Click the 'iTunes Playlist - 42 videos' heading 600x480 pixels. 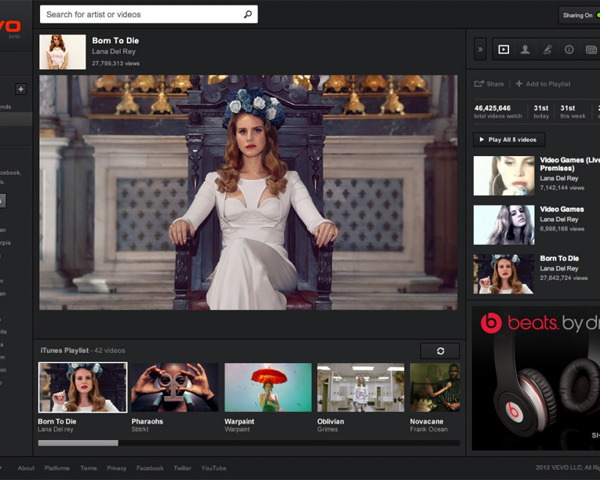coord(83,351)
